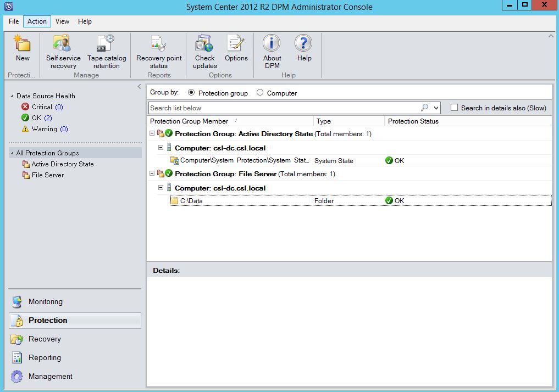Open About DPM information

click(272, 52)
